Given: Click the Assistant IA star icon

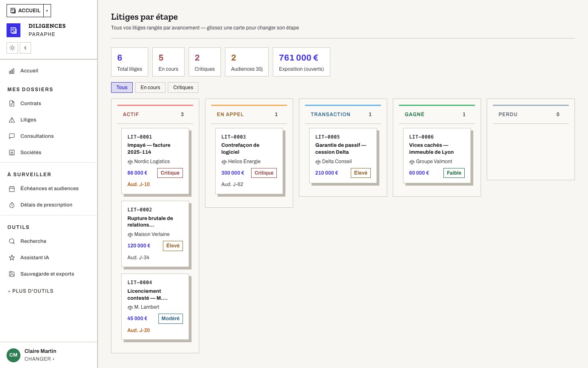Looking at the screenshot, I should [x=12, y=258].
